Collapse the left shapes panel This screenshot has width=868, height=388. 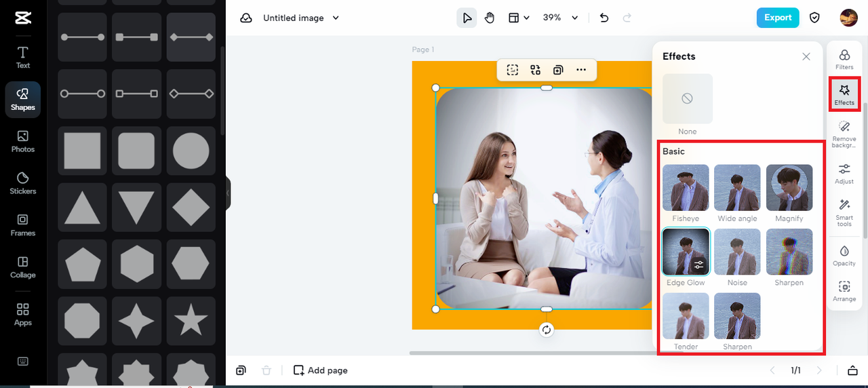pyautogui.click(x=228, y=193)
